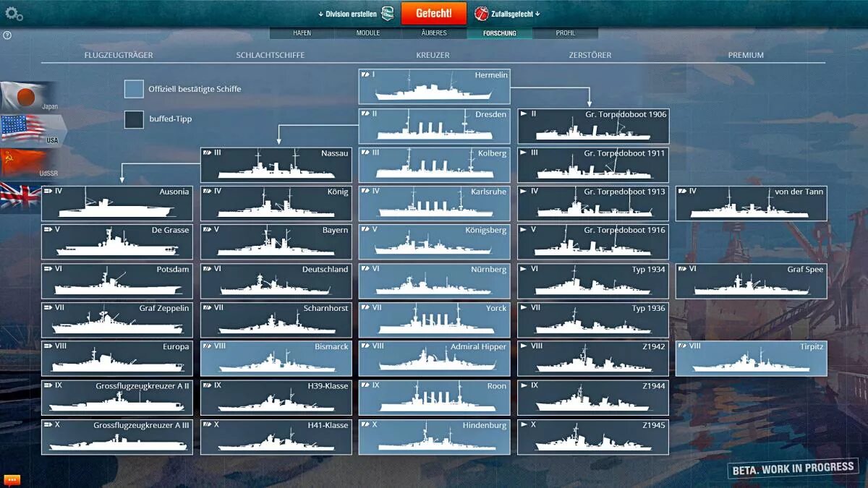Click the division emblem icon
The height and width of the screenshot is (488, 868).
[x=388, y=13]
